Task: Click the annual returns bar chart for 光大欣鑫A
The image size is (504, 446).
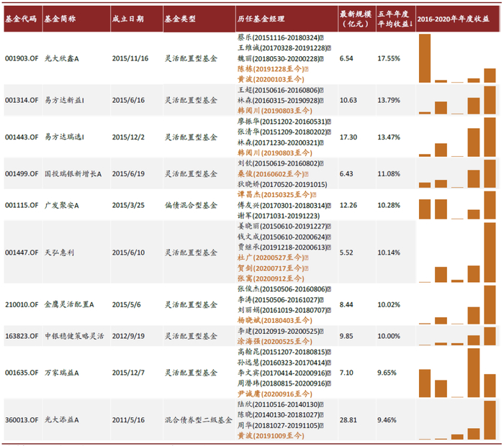Action: pyautogui.click(x=457, y=58)
